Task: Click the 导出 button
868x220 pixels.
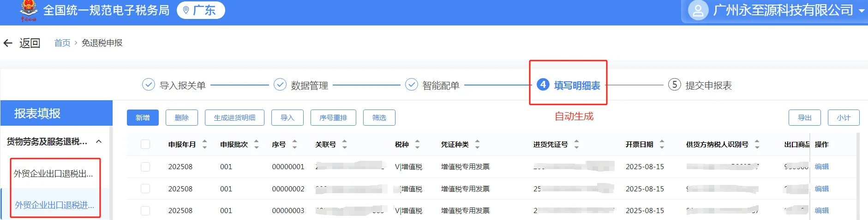Action: click(805, 117)
